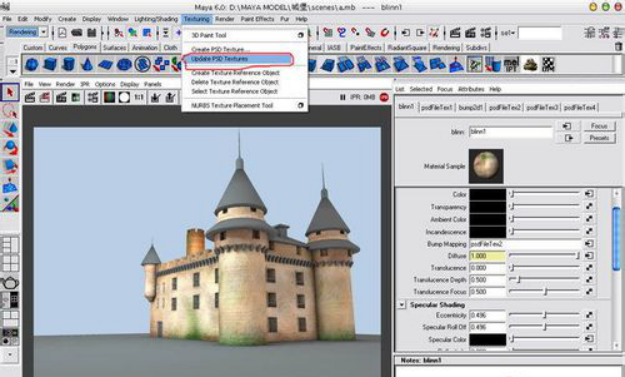
Task: Toggle the 1:1 real size view button
Action: tap(139, 97)
